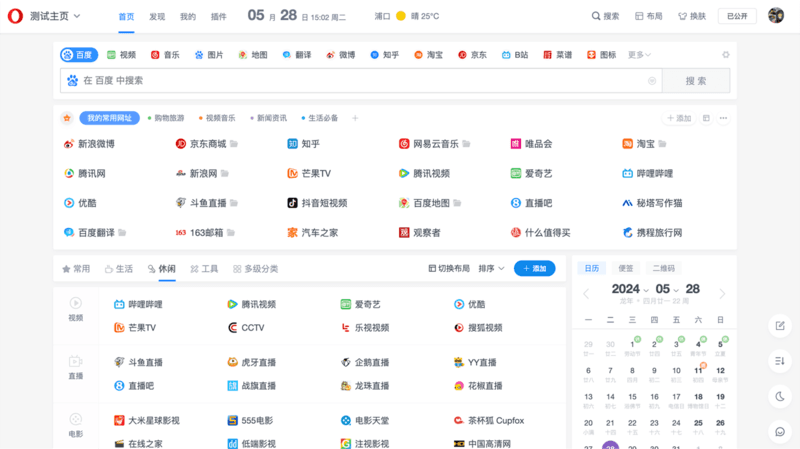Select 翻译 search engine
Image resolution: width=800 pixels, height=449 pixels.
pyautogui.click(x=297, y=55)
